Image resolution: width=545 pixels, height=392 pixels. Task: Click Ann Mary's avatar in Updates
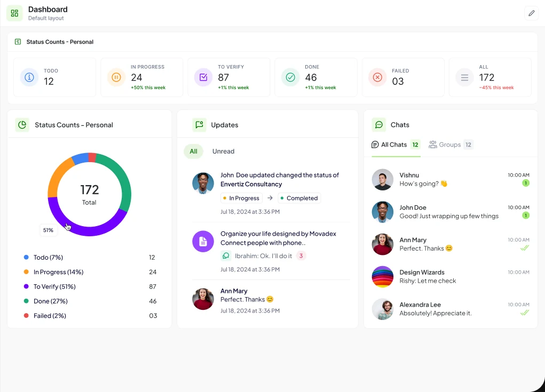(x=203, y=299)
